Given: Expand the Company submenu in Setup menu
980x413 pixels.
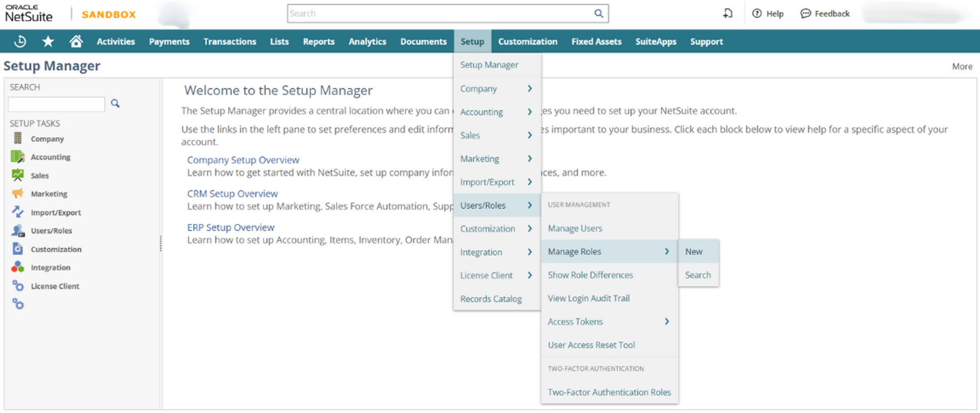Looking at the screenshot, I should pos(496,88).
